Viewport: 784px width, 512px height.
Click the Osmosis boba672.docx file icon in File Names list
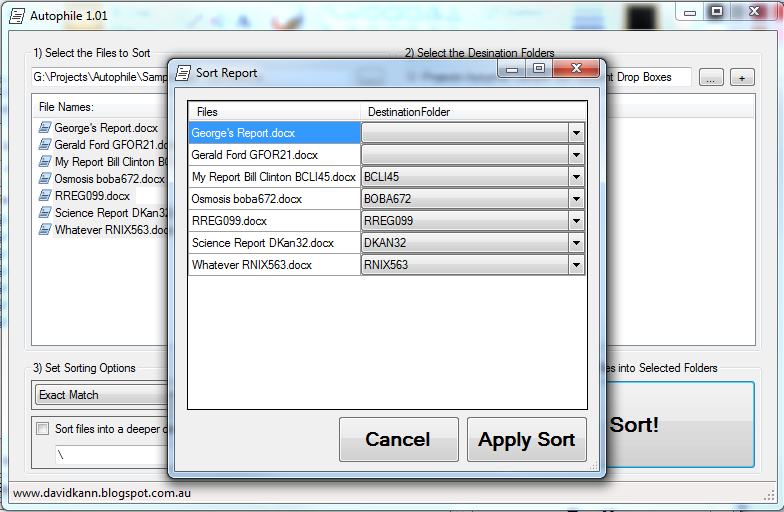45,178
